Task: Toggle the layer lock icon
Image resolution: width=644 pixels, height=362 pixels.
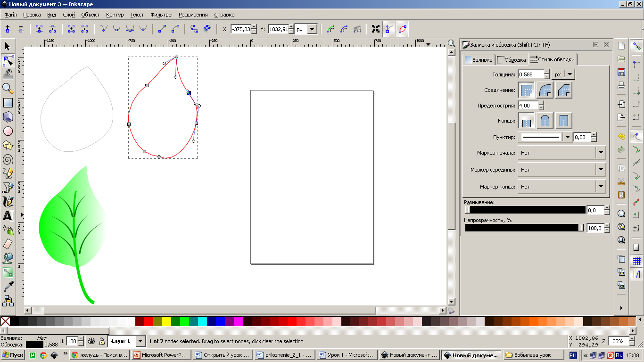Action: click(x=101, y=341)
